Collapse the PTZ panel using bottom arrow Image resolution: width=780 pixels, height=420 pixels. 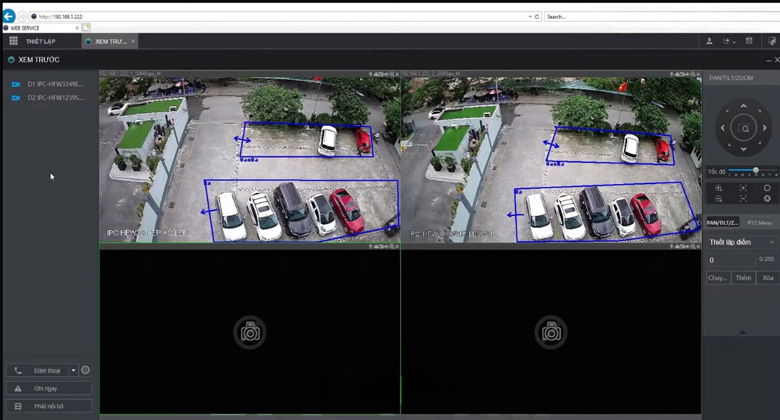pos(741,332)
